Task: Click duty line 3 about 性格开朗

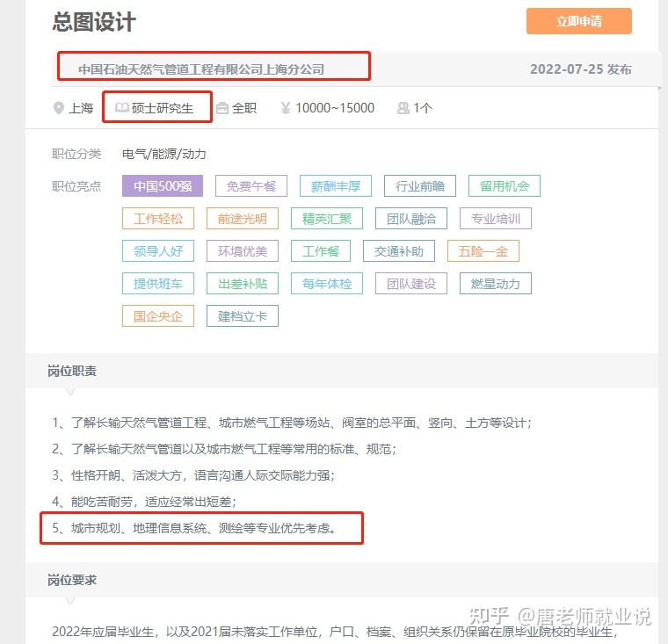Action: tap(193, 475)
